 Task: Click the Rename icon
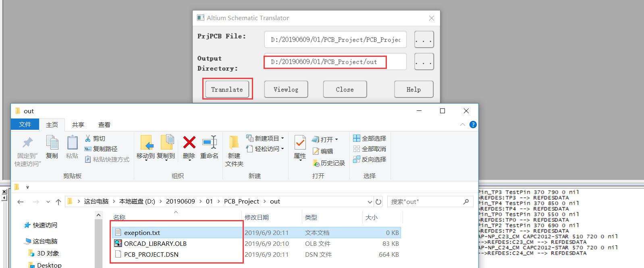pyautogui.click(x=210, y=142)
